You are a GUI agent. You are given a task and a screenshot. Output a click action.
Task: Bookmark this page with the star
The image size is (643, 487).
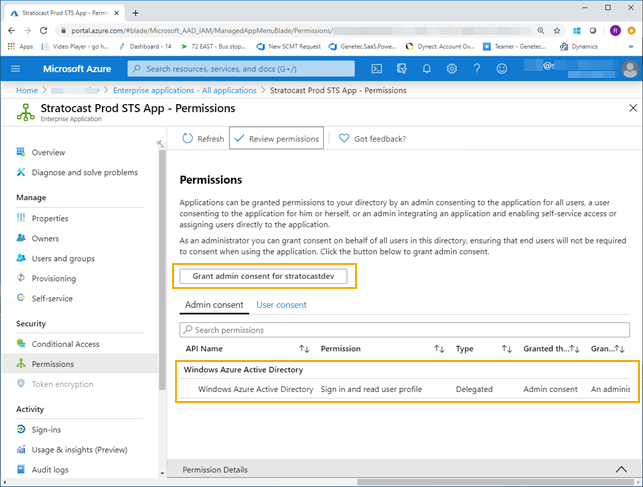tap(556, 30)
